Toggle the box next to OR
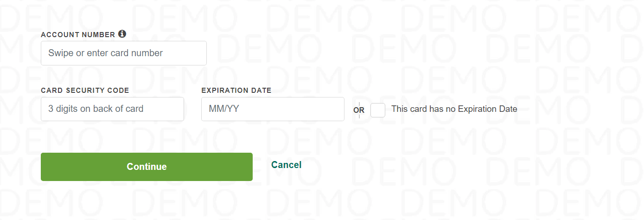 pyautogui.click(x=378, y=110)
